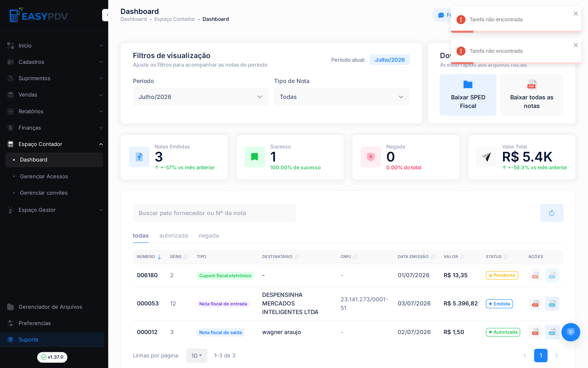Download PDF for note 000012
The image size is (588, 368).
[535, 332]
